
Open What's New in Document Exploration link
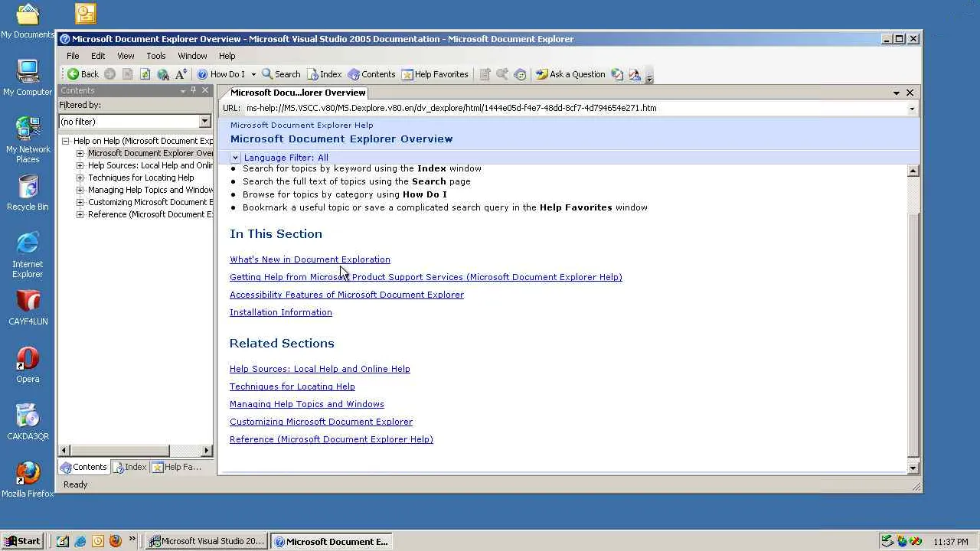pos(310,259)
